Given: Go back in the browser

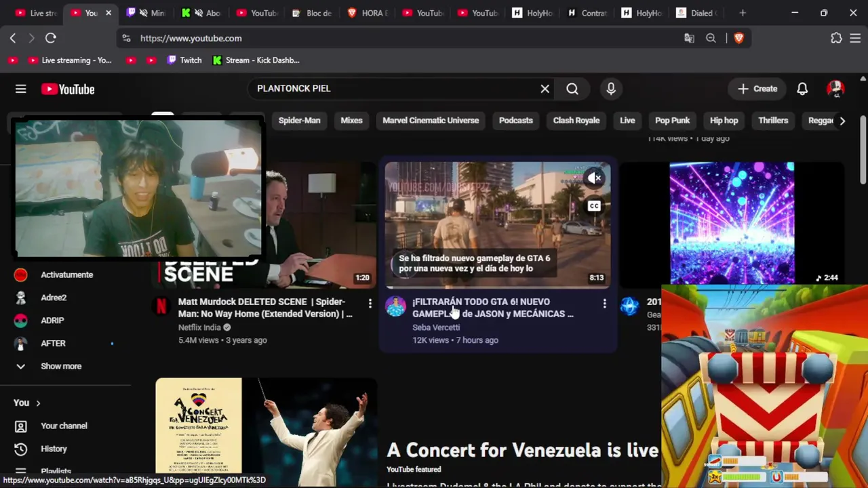Looking at the screenshot, I should pyautogui.click(x=13, y=39).
